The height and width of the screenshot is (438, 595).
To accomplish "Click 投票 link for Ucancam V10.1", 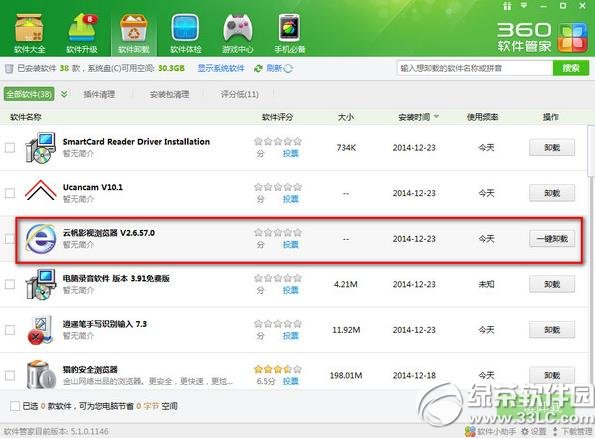I will [x=291, y=199].
